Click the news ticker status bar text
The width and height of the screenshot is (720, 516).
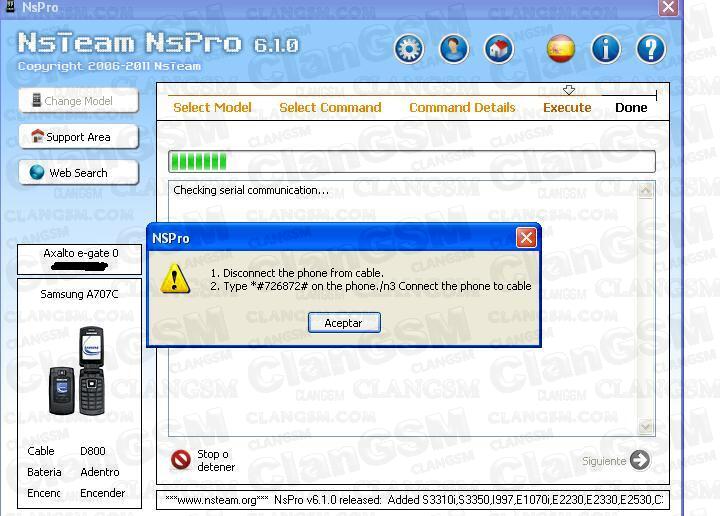pyautogui.click(x=413, y=500)
